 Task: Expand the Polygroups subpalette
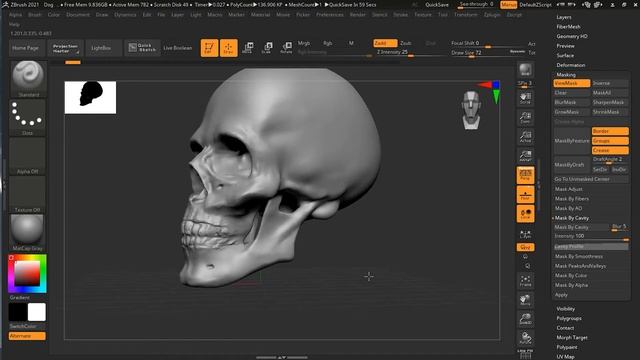click(569, 318)
